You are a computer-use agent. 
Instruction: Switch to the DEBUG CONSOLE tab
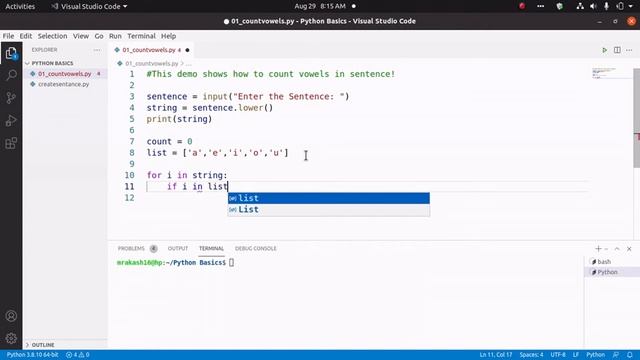(x=256, y=249)
